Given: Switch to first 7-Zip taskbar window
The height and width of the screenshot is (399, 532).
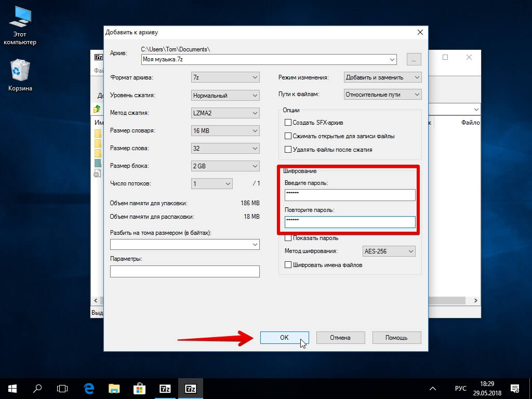Looking at the screenshot, I should coord(165,389).
